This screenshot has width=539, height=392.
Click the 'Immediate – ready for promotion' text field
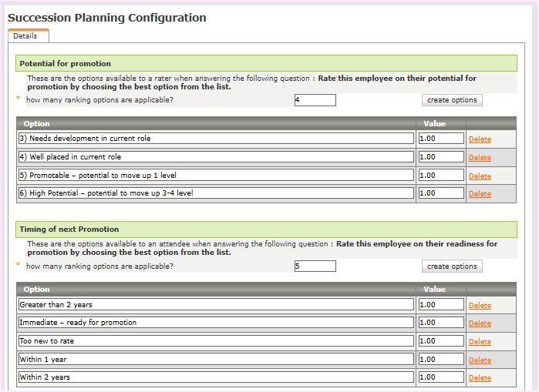click(x=216, y=323)
